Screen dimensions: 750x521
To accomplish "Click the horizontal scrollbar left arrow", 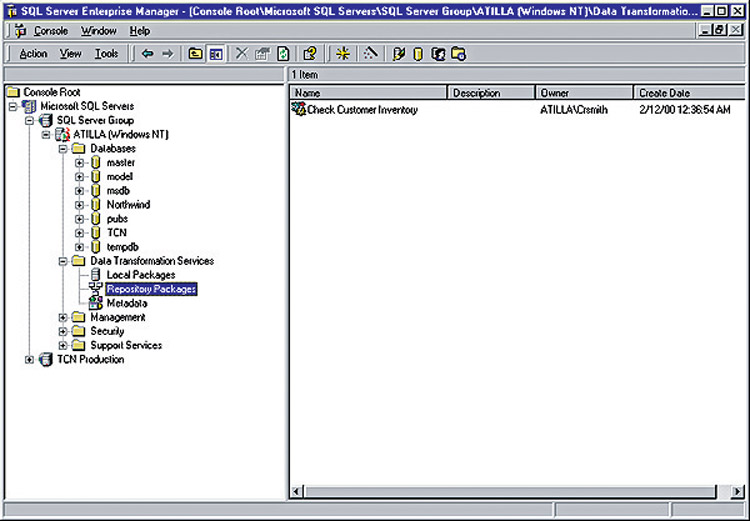I will [x=297, y=491].
